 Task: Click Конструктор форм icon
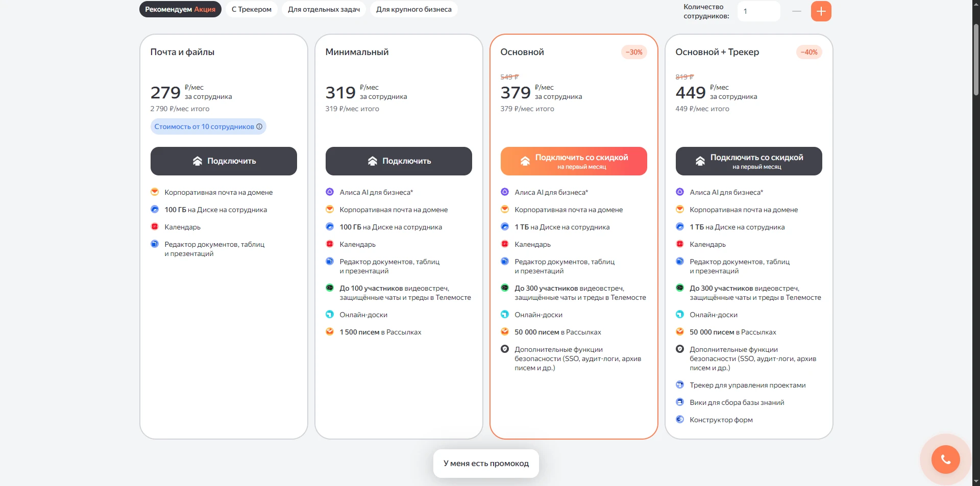click(680, 420)
